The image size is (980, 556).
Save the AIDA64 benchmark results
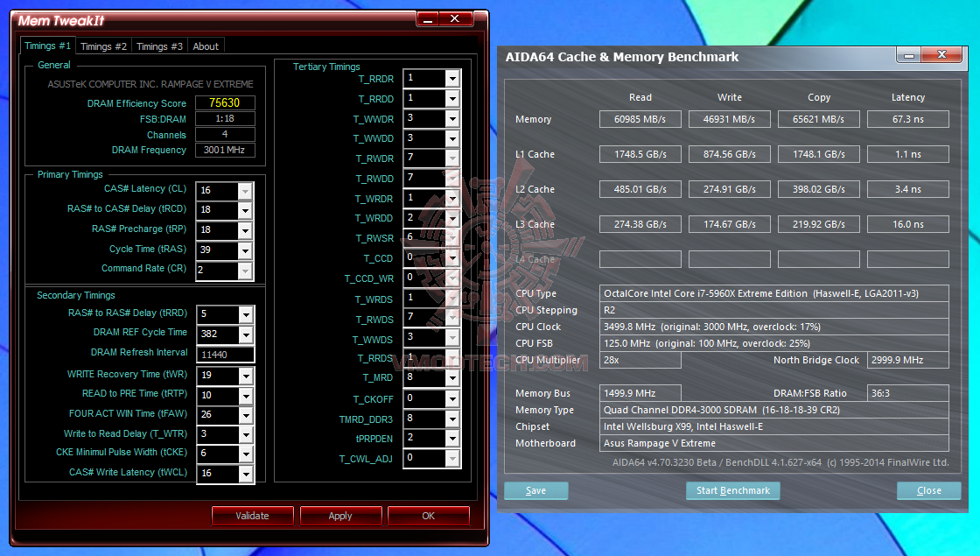[x=535, y=491]
